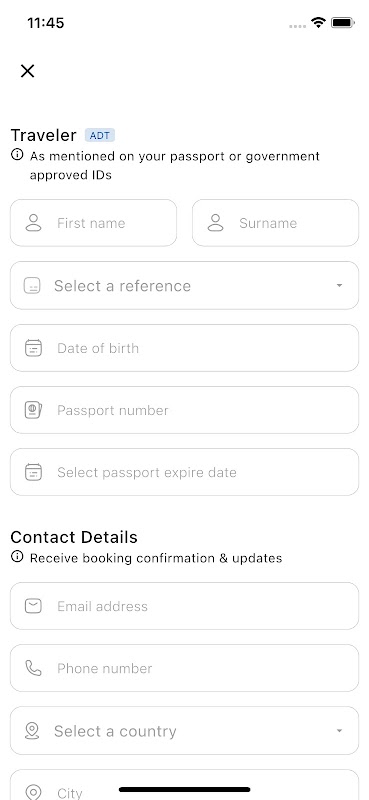
Task: Tap the info icon beside Receive booking confirmation
Action: [17, 557]
